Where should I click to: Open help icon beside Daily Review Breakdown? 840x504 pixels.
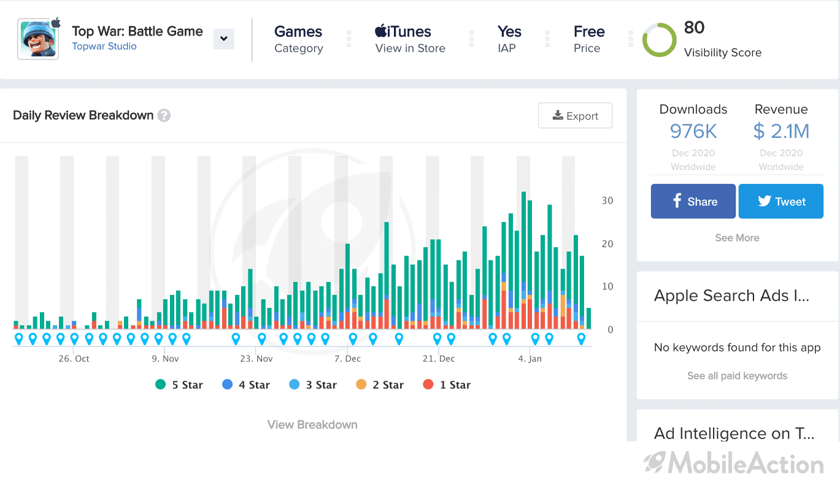[164, 115]
